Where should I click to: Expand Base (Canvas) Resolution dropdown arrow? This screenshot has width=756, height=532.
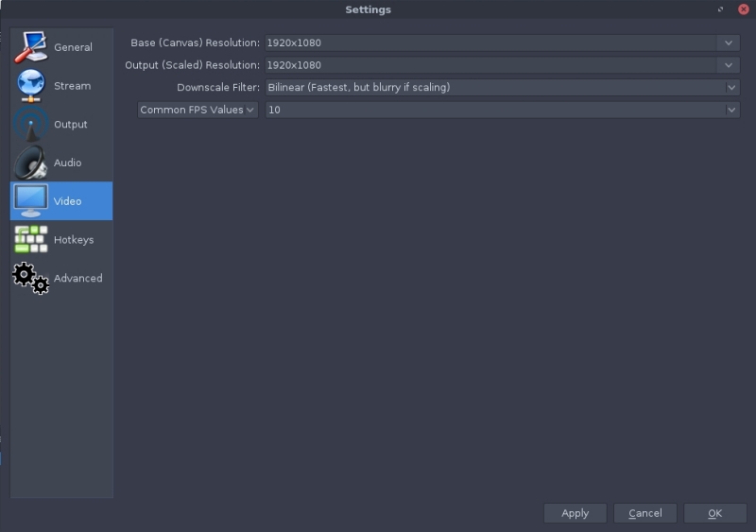[728, 43]
